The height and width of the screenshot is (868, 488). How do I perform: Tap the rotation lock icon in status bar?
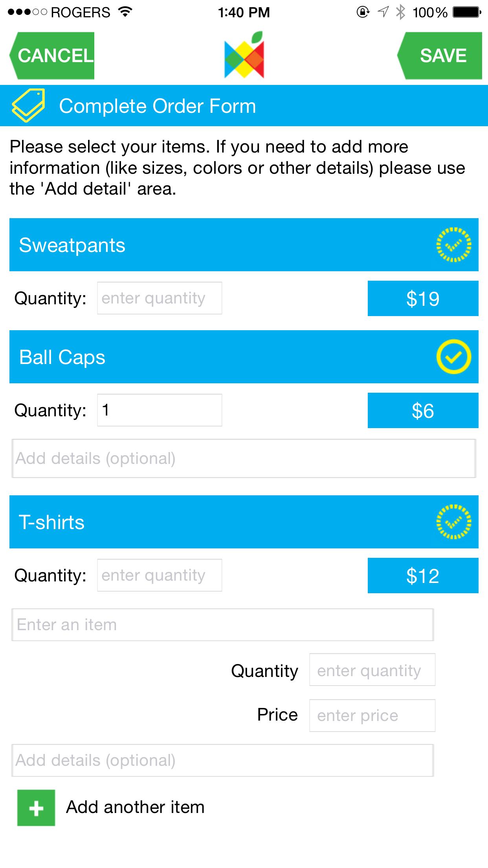tap(363, 12)
